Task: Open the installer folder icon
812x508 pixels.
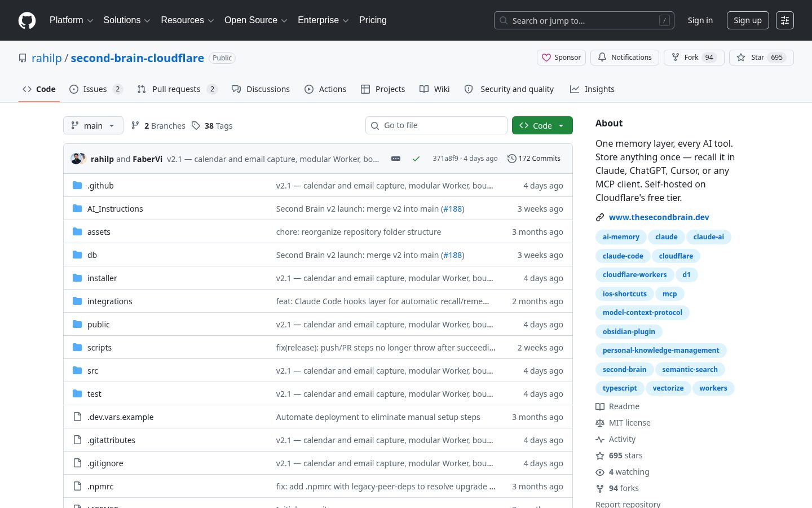Action: point(77,278)
